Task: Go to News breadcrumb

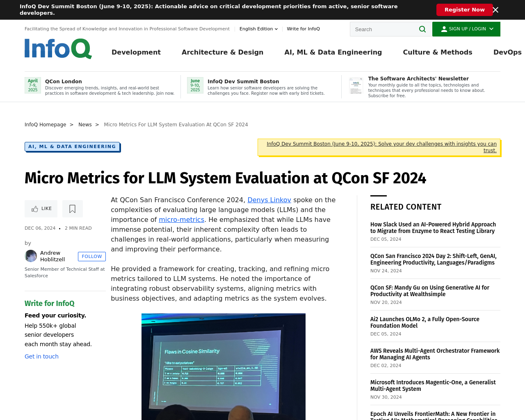Action: 85,125
